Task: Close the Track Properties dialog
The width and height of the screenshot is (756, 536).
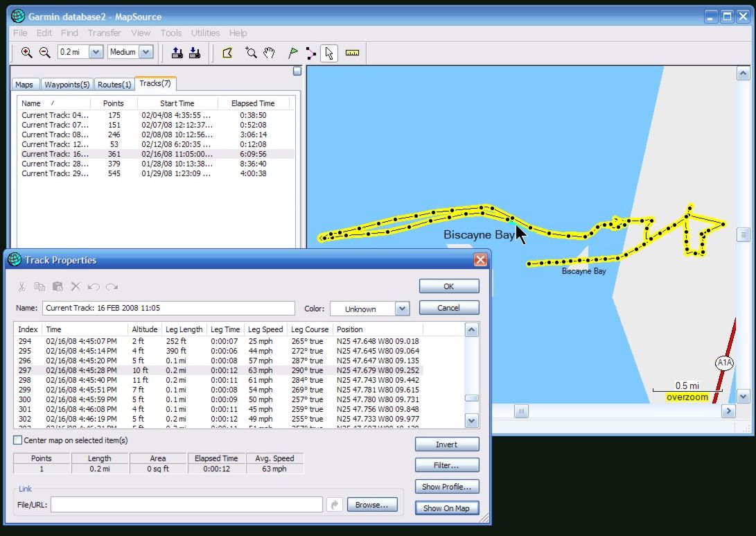Action: pyautogui.click(x=480, y=260)
